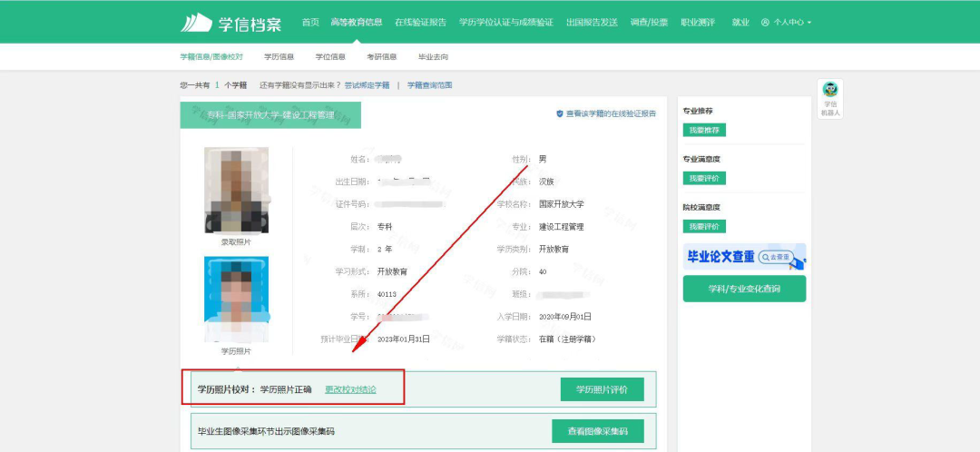Click the 学籍查询范围 link
980x452 pixels.
point(430,85)
